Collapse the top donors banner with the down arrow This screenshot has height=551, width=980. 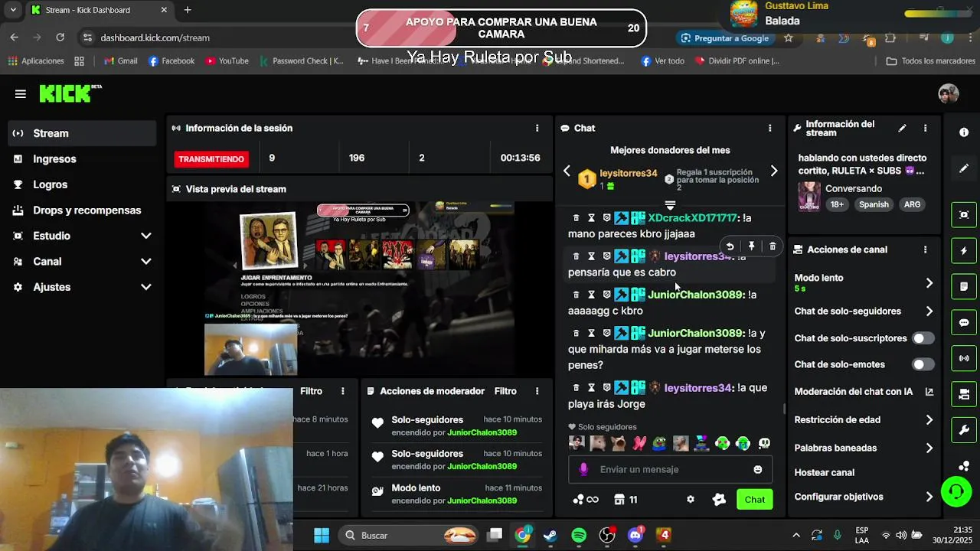coord(670,205)
